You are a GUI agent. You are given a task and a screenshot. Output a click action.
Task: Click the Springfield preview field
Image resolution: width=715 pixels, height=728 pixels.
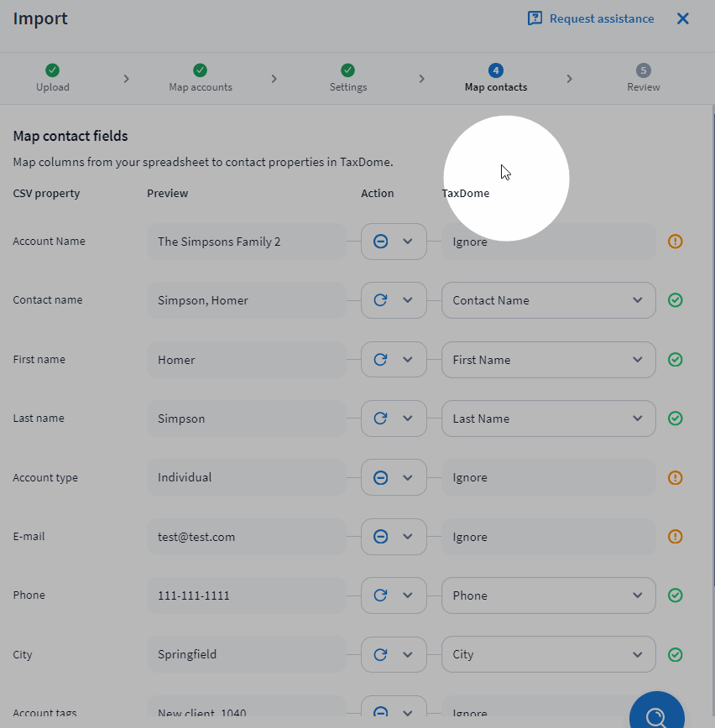[x=246, y=655]
